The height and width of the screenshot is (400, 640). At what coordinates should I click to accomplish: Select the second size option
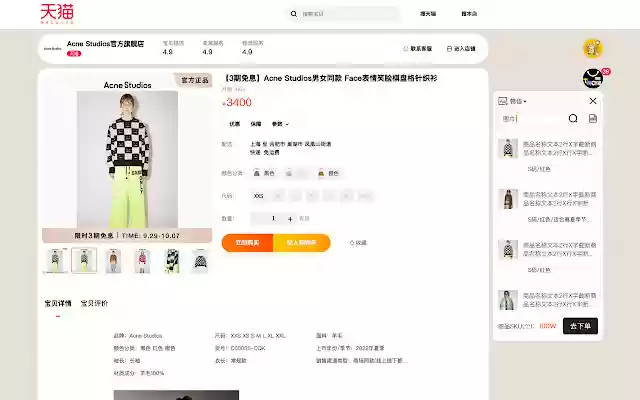pyautogui.click(x=278, y=196)
